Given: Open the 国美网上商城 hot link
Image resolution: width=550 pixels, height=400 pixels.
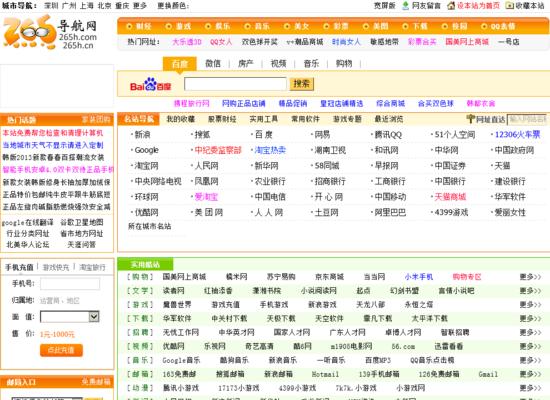Looking at the screenshot, I should click(467, 42).
